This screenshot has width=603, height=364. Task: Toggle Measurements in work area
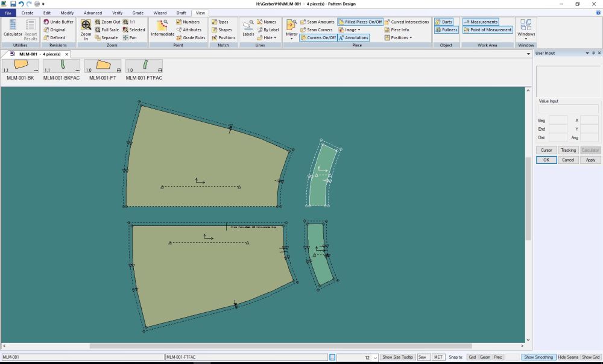click(481, 22)
